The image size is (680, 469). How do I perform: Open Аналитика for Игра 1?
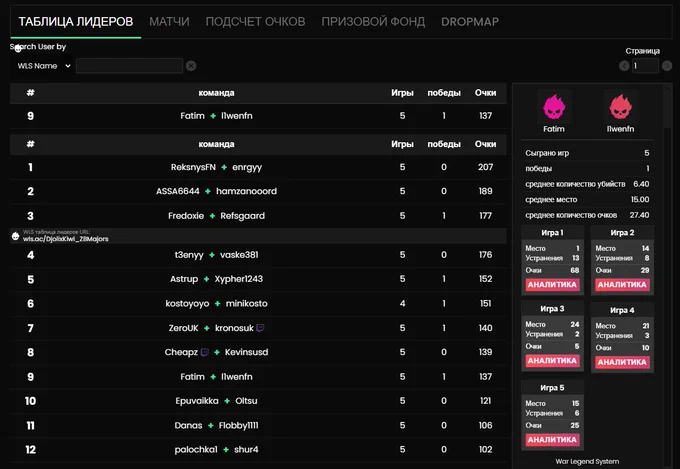tap(552, 285)
